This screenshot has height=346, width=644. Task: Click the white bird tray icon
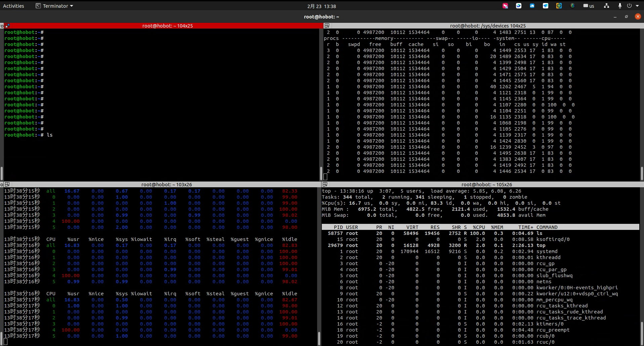pos(519,6)
